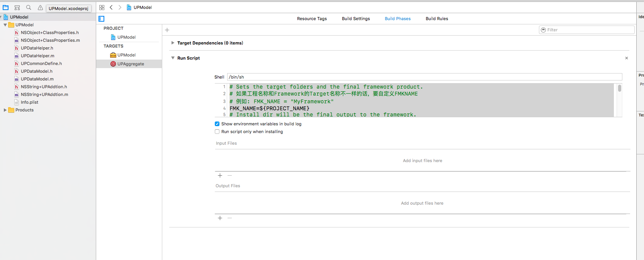Open the issue navigator warning icon
644x260 pixels.
click(40, 7)
